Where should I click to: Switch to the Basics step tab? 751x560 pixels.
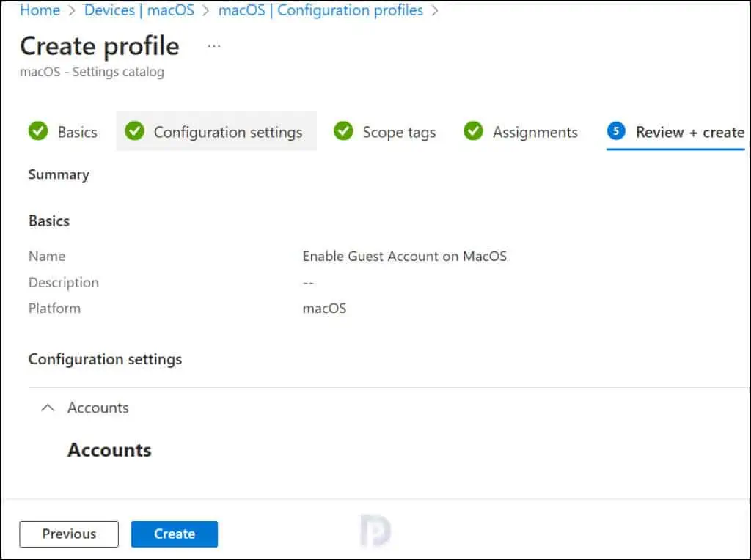click(63, 132)
